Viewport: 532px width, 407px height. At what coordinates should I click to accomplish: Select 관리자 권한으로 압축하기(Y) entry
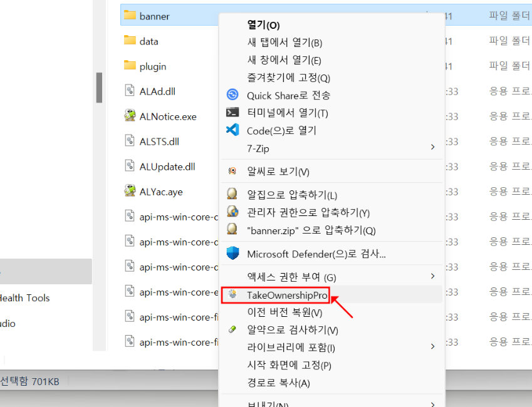(x=332, y=212)
